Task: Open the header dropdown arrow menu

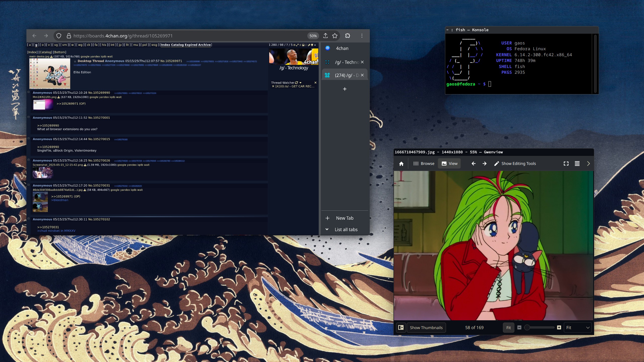Action: click(x=315, y=45)
